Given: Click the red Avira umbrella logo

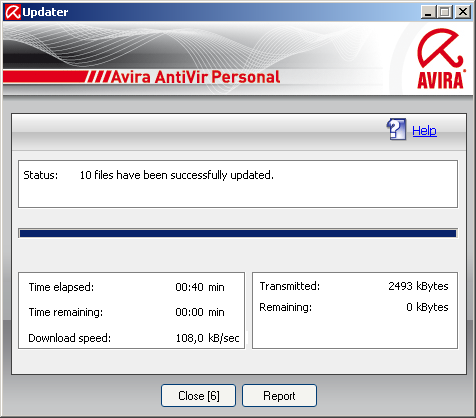Looking at the screenshot, I should (x=440, y=59).
